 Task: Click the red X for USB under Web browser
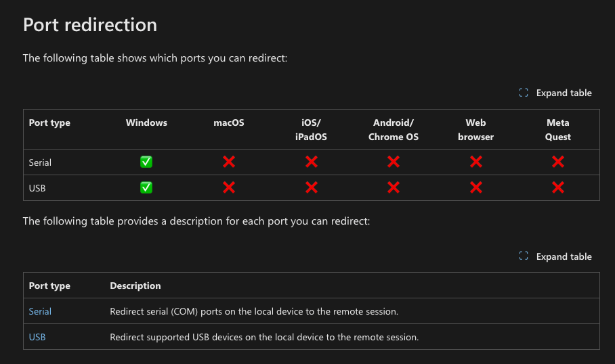[x=475, y=187]
